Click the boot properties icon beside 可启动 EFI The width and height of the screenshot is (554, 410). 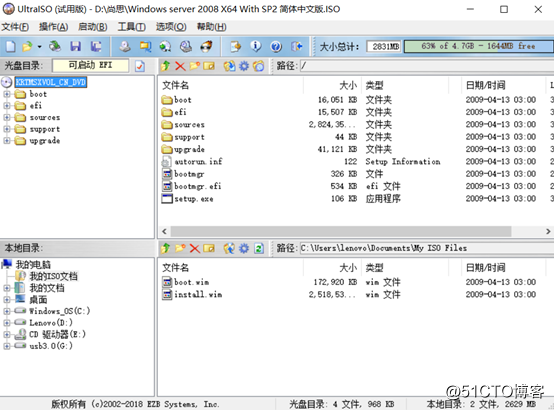tap(140, 66)
